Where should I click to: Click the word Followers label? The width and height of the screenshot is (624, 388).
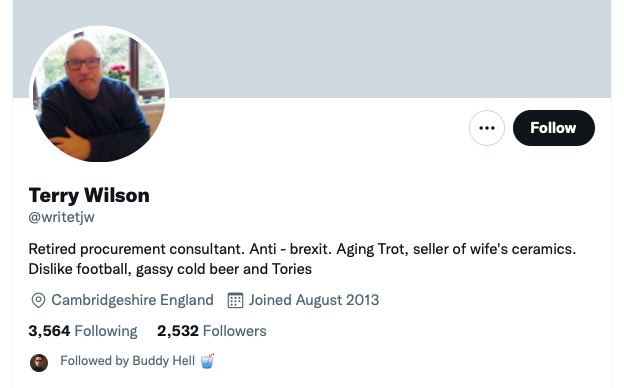coord(235,331)
